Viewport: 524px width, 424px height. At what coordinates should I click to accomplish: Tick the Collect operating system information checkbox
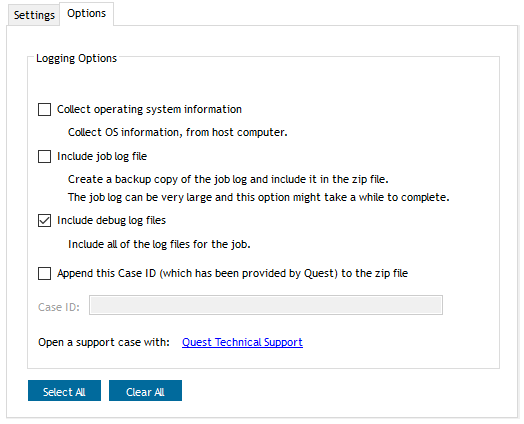point(44,109)
